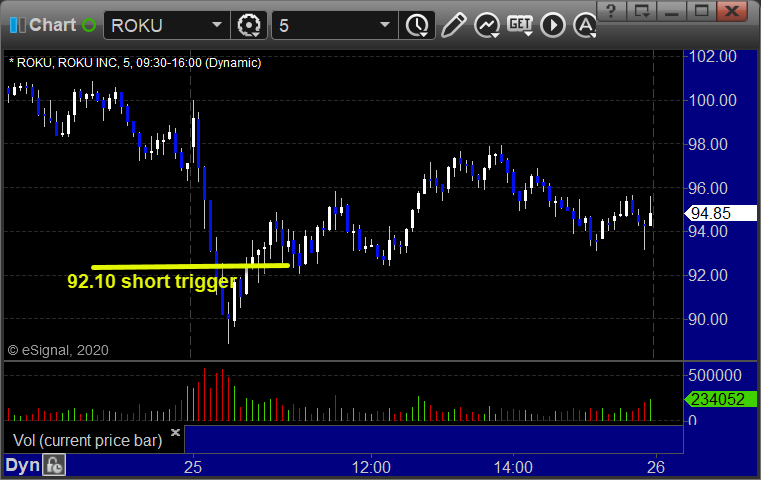The image size is (761, 480).
Task: Click the Chart window title label
Action: (52, 25)
